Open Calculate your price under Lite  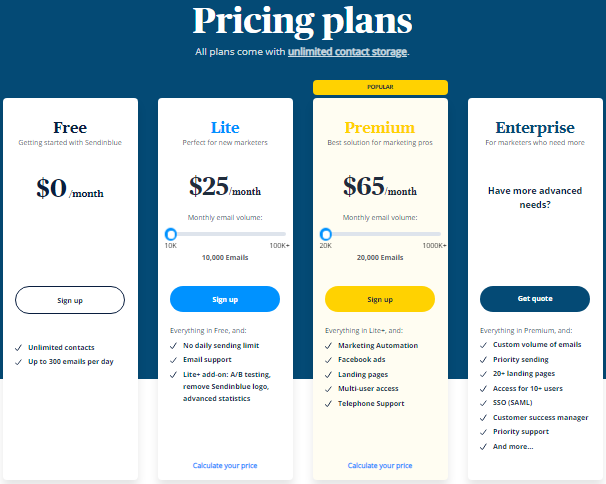225,465
